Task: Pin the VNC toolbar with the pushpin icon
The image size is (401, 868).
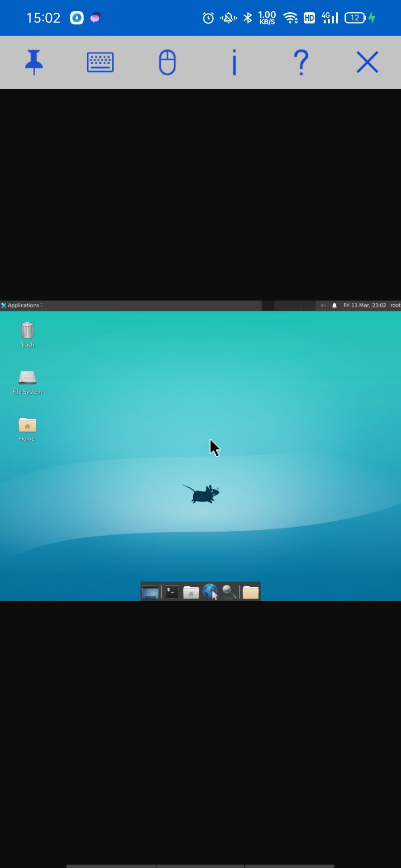Action: pyautogui.click(x=34, y=62)
